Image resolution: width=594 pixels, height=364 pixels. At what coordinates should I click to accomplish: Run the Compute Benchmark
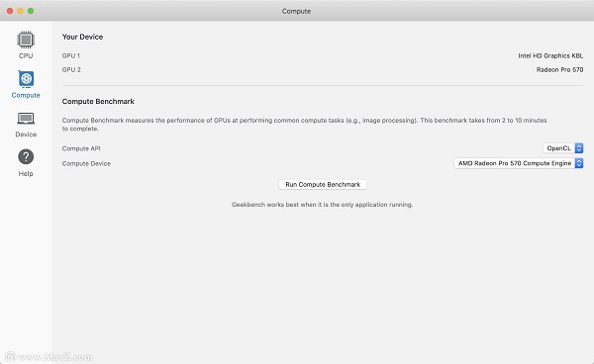click(323, 185)
